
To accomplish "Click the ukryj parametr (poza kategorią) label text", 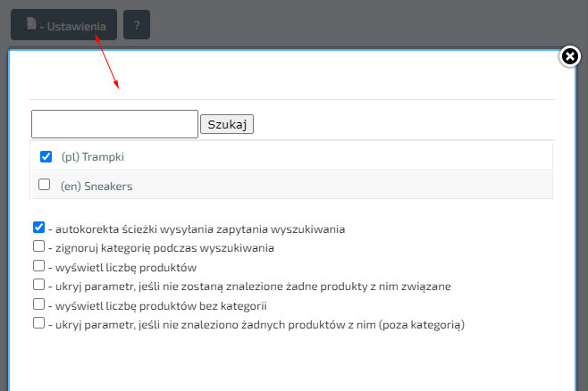I will 256,324.
